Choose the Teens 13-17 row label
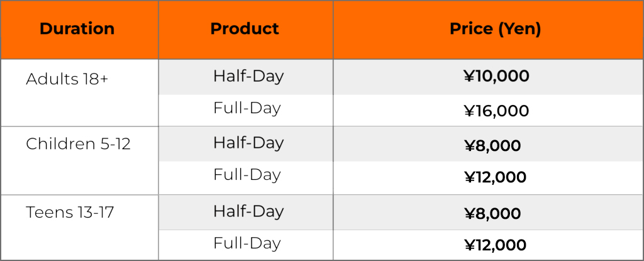Image resolution: width=644 pixels, height=261 pixels. [70, 213]
